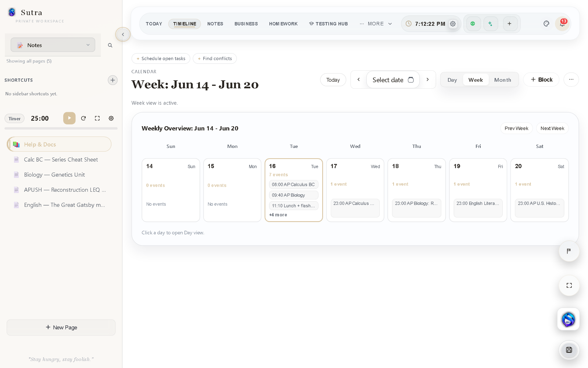
Task: Open English — The Great Gatsby page
Action: pyautogui.click(x=64, y=205)
